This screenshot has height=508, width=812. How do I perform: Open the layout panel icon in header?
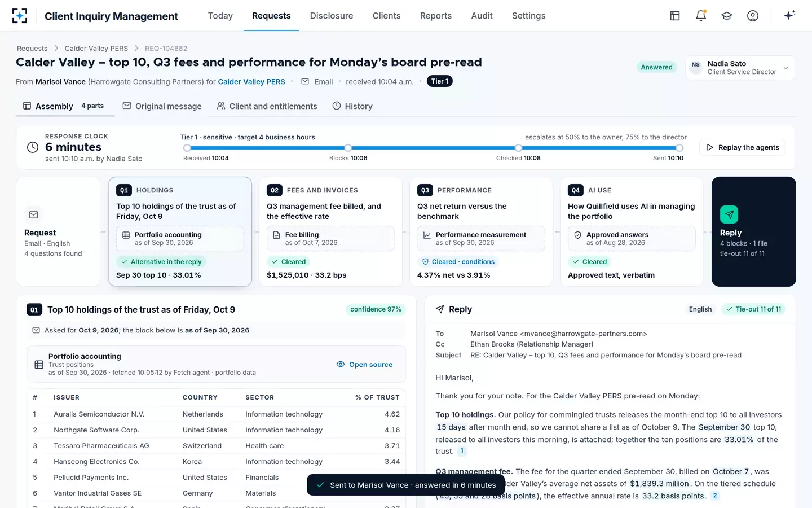click(675, 16)
